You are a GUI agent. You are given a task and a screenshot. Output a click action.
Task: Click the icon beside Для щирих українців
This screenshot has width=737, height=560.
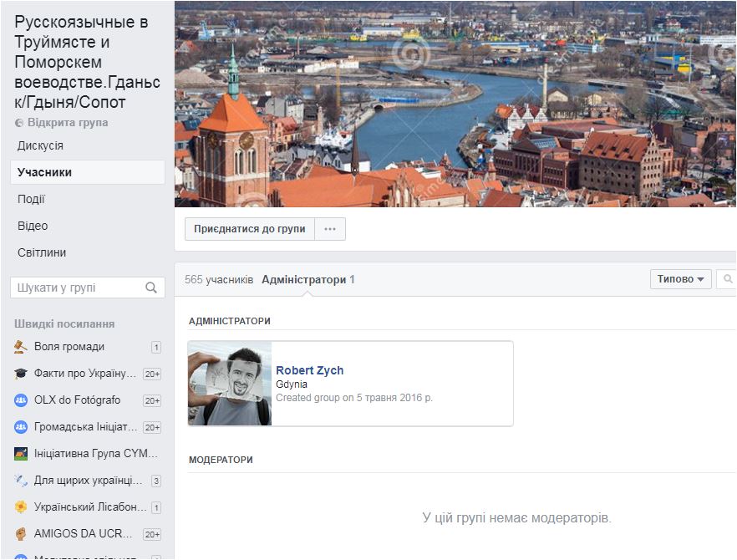(21, 481)
